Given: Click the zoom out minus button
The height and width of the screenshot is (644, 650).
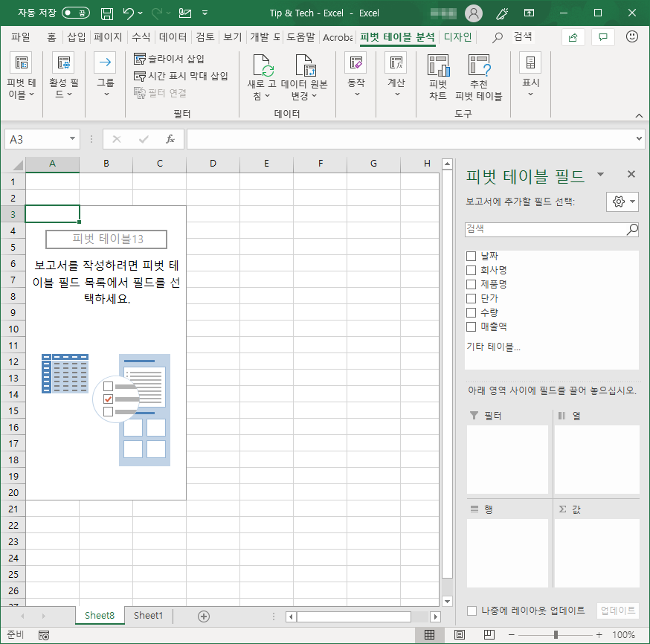Looking at the screenshot, I should (x=511, y=635).
